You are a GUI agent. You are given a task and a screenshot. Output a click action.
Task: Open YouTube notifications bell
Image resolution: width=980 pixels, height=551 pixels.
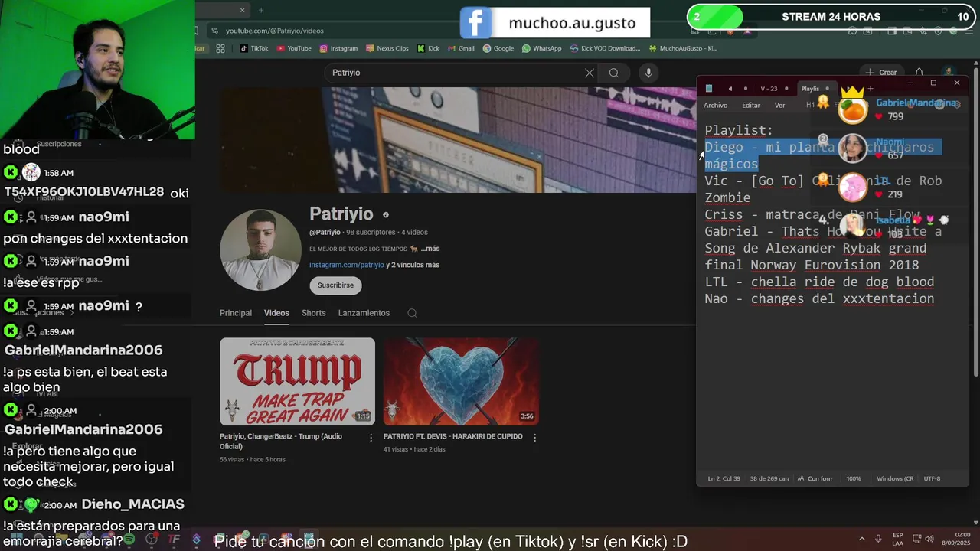coord(920,73)
